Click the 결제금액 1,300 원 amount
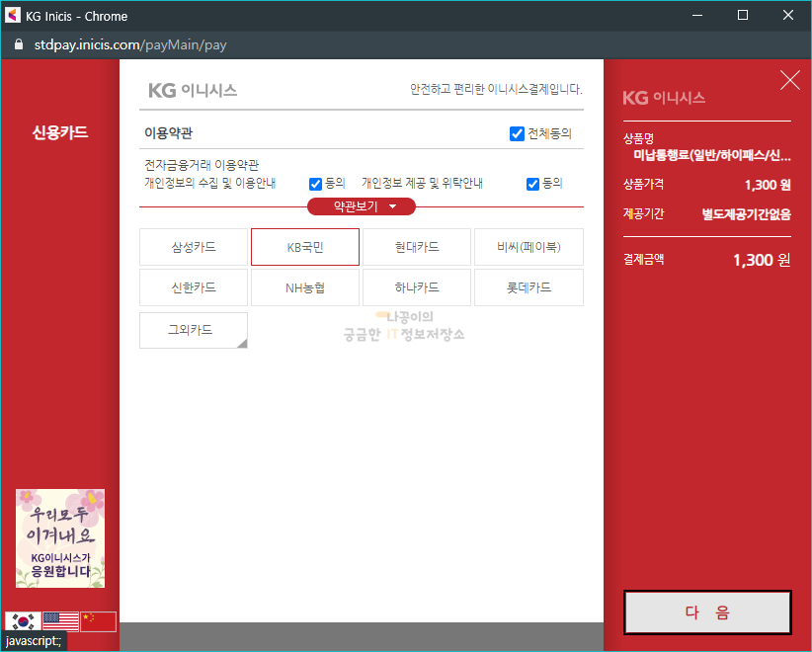 (x=762, y=260)
